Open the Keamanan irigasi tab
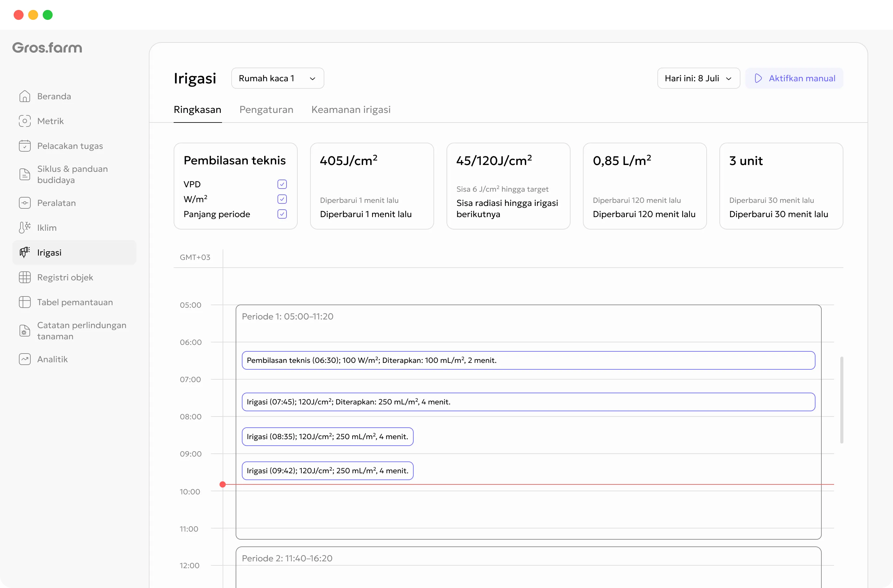Viewport: 893px width, 588px height. coord(351,109)
